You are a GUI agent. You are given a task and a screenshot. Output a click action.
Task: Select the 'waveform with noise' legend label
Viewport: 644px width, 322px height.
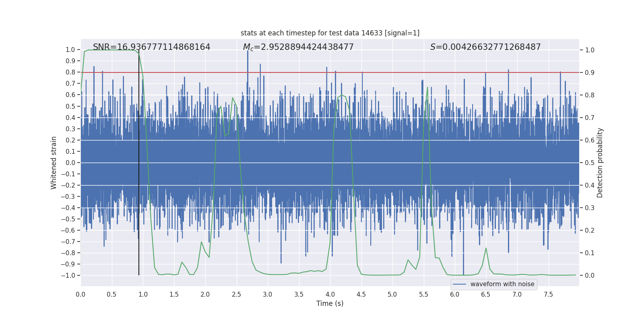coord(502,284)
